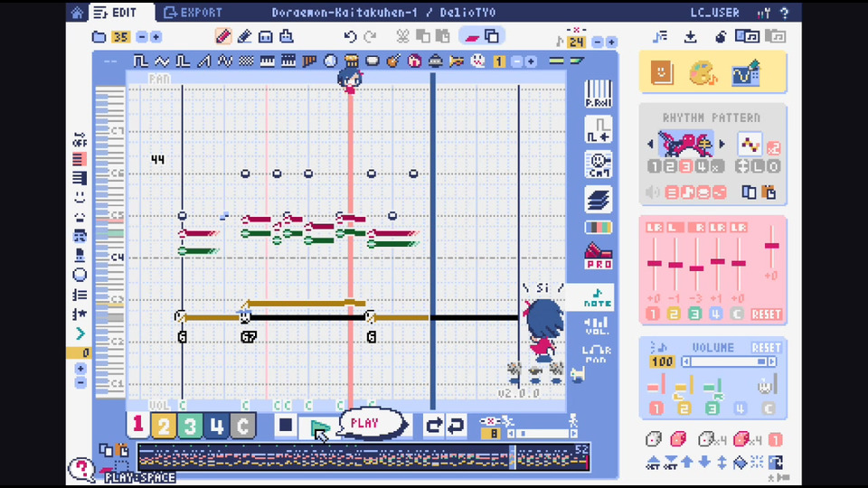Redo the last undone edit
868x488 pixels.
pyautogui.click(x=371, y=37)
